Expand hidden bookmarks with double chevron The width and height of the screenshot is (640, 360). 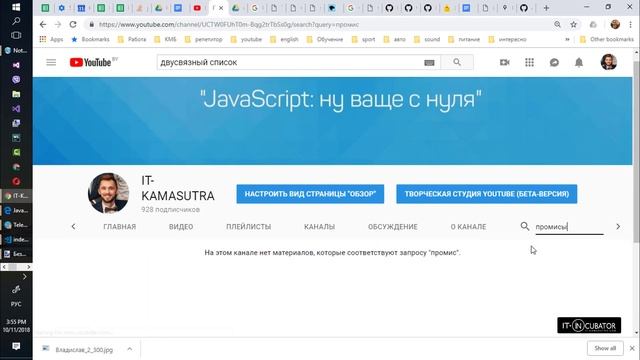point(567,39)
